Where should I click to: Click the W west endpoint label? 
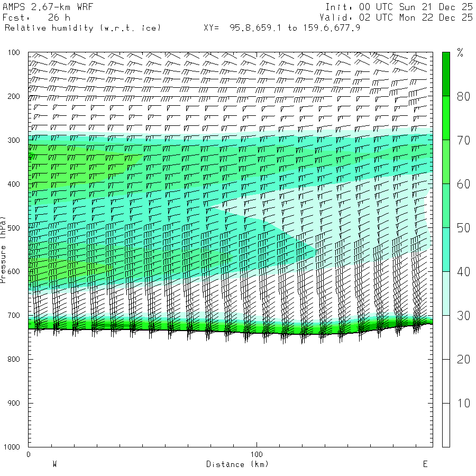[54, 464]
